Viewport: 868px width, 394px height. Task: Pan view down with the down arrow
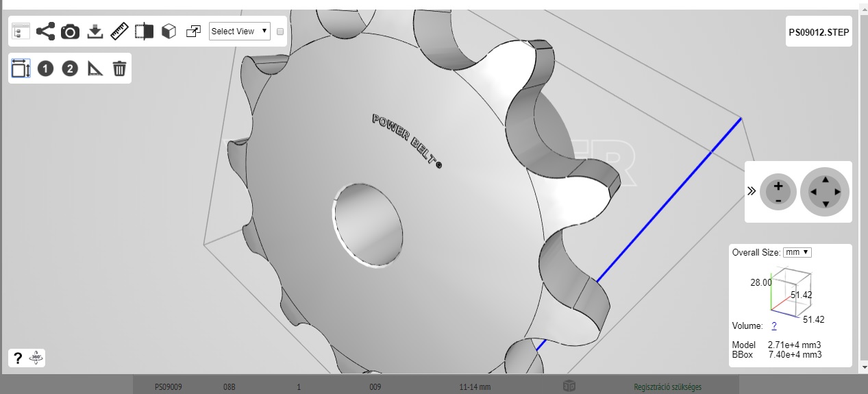[826, 204]
